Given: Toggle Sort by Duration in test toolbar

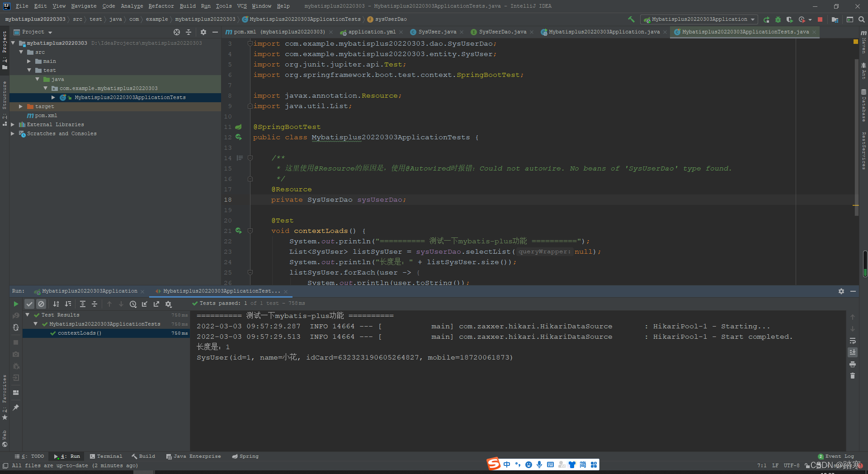Looking at the screenshot, I should 68,304.
